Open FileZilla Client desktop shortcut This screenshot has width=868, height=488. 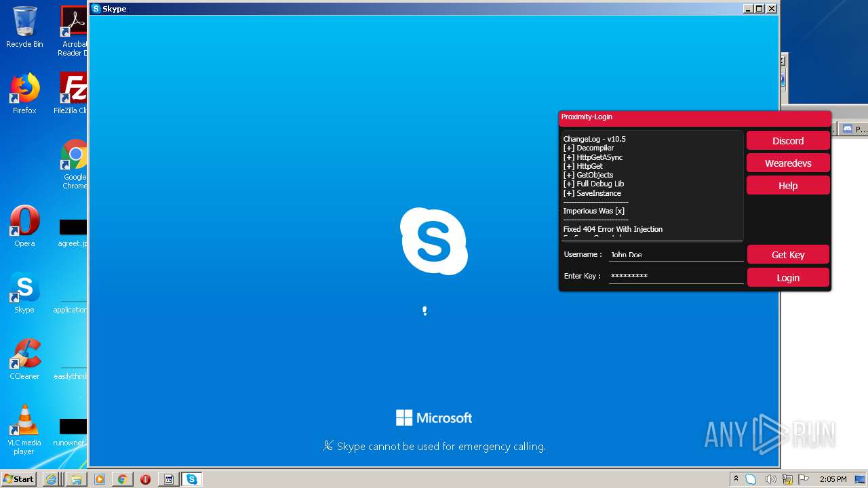72,94
